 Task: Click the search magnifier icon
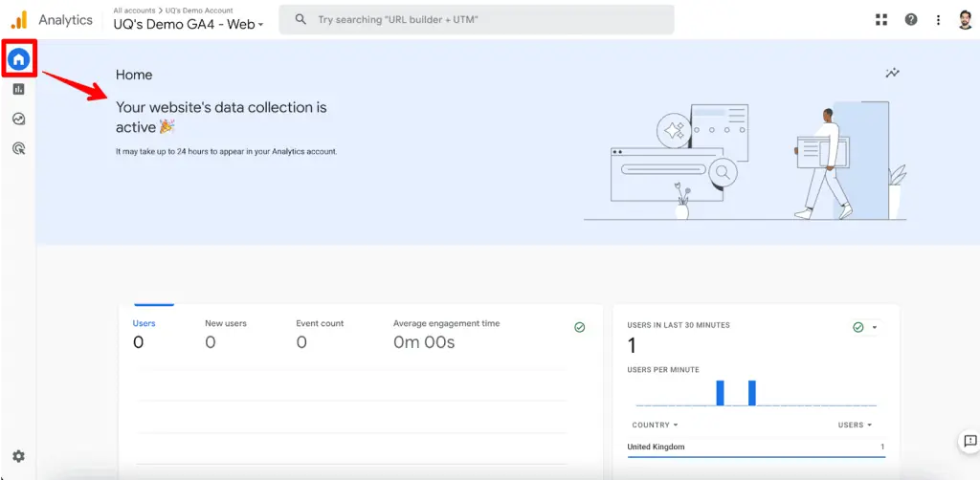301,19
